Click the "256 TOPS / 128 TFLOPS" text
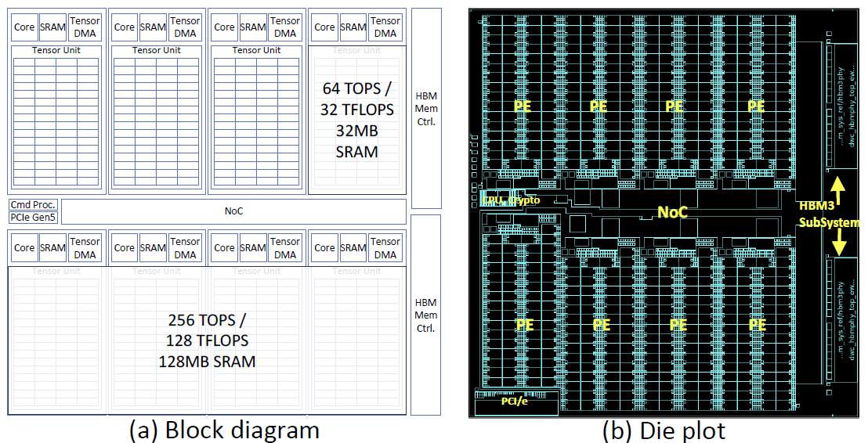This screenshot has height=443, width=868. (x=207, y=330)
